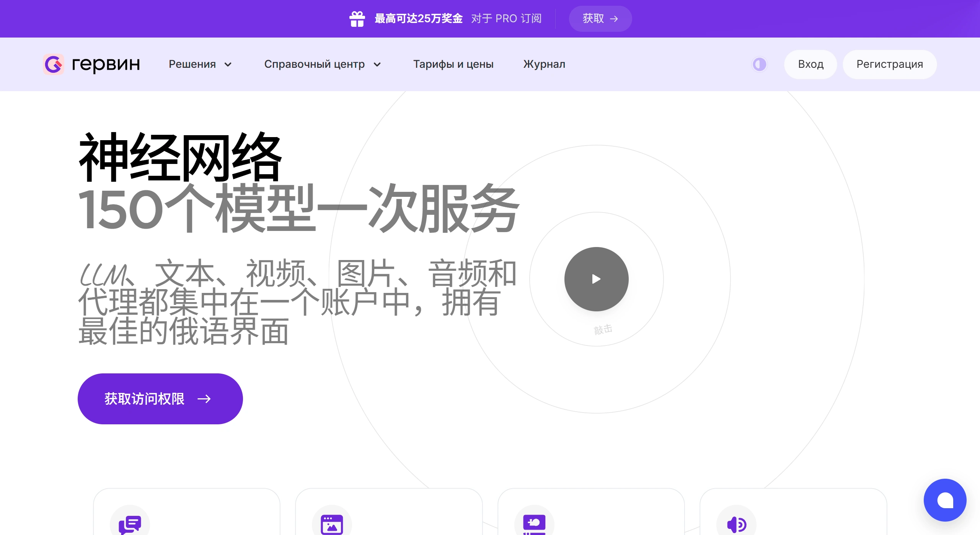Click the text-to-speech speaker icon
The width and height of the screenshot is (980, 535).
736,524
